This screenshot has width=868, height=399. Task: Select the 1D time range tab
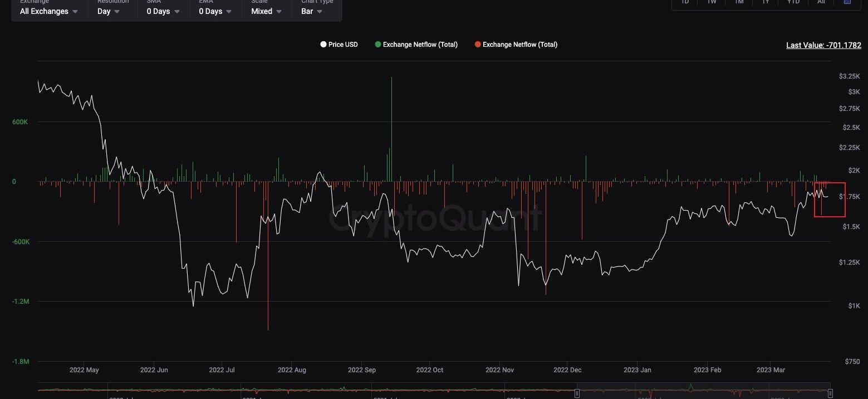(685, 2)
